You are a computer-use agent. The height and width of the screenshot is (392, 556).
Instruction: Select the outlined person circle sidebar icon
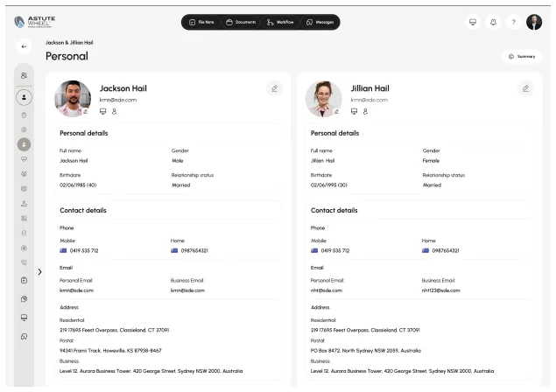[x=24, y=97]
